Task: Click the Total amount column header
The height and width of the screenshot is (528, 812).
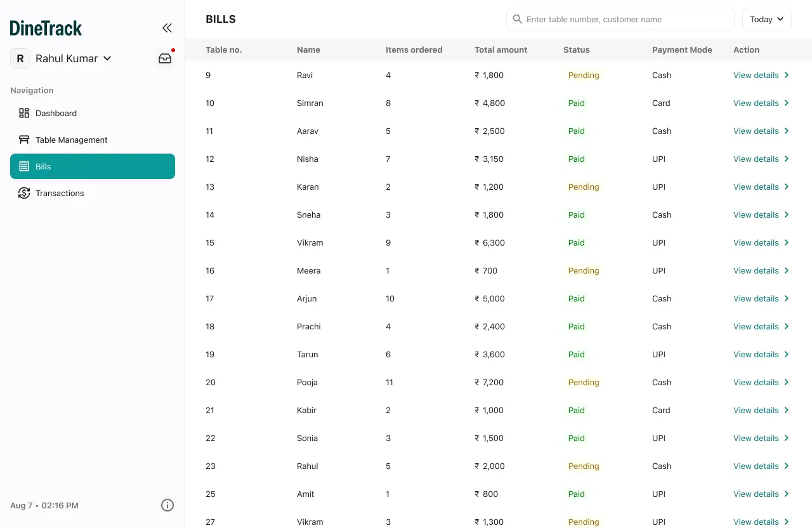Action: coord(501,49)
